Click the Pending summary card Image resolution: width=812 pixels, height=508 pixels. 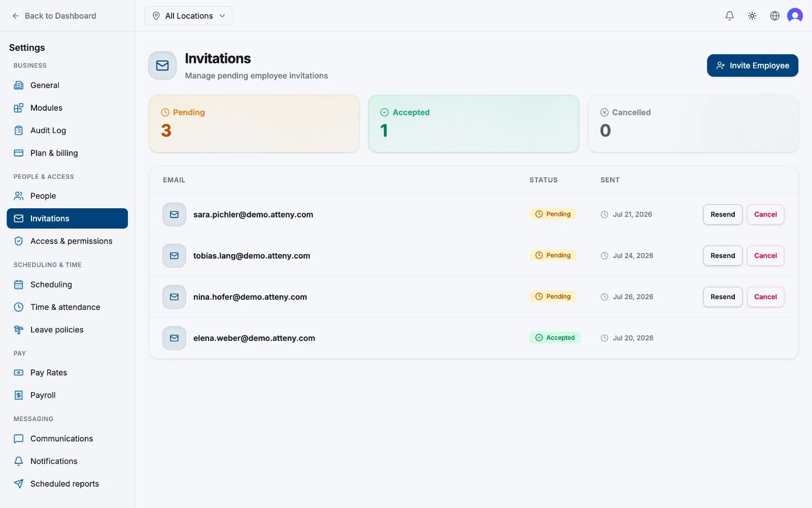254,123
